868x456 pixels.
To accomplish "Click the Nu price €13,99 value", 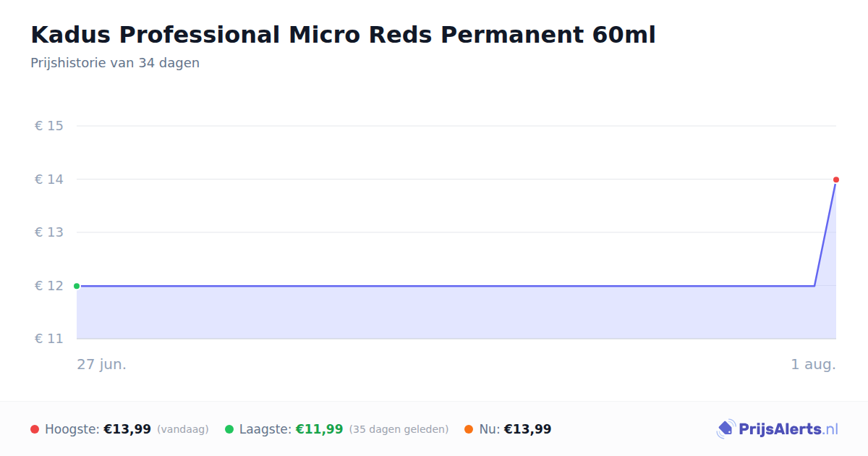I will [x=527, y=429].
